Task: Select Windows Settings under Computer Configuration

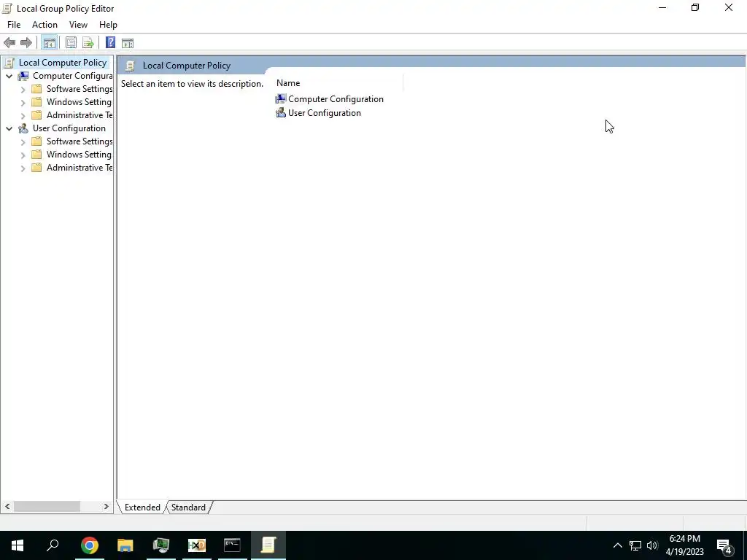Action: click(x=79, y=102)
